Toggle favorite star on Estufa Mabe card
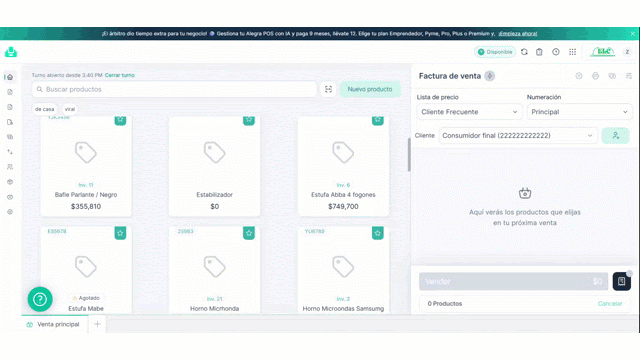 coord(120,233)
